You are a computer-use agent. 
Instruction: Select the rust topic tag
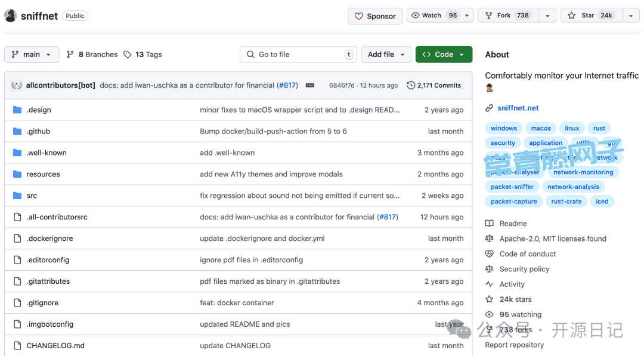[x=599, y=128]
